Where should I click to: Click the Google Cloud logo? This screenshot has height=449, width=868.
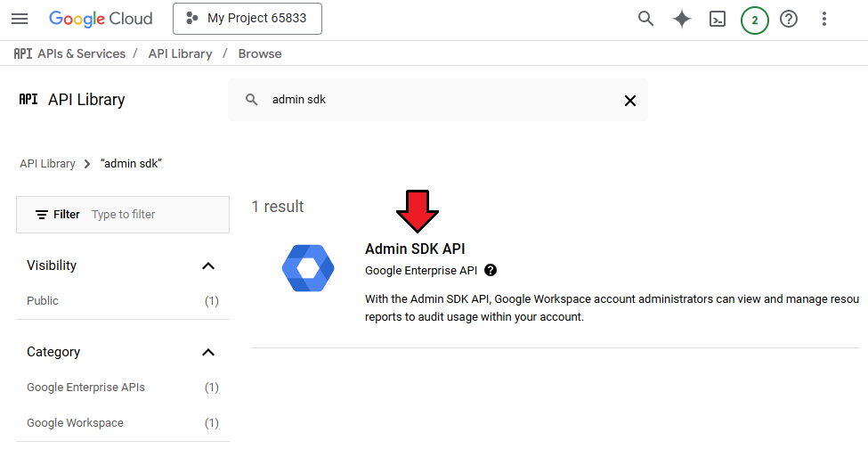click(101, 19)
